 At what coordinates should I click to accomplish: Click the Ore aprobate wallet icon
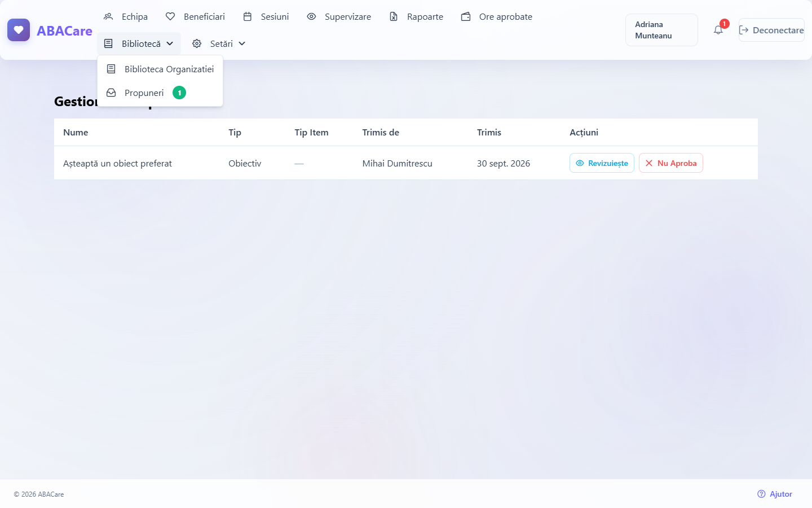coord(466,16)
